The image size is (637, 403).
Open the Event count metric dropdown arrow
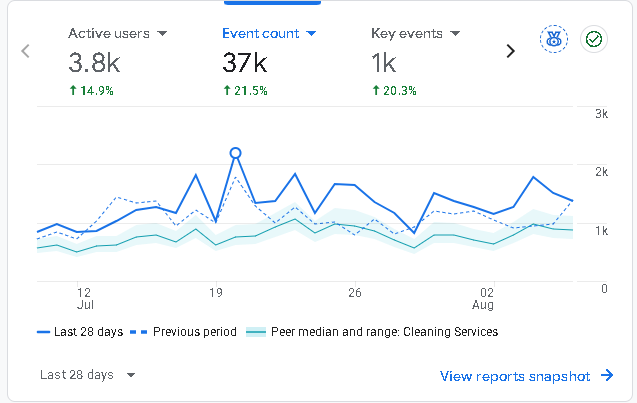point(311,33)
